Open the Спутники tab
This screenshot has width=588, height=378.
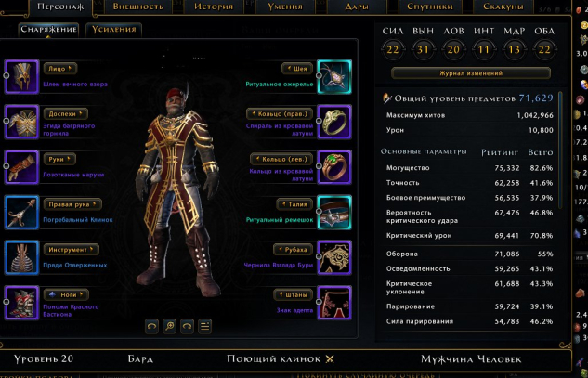click(x=430, y=7)
